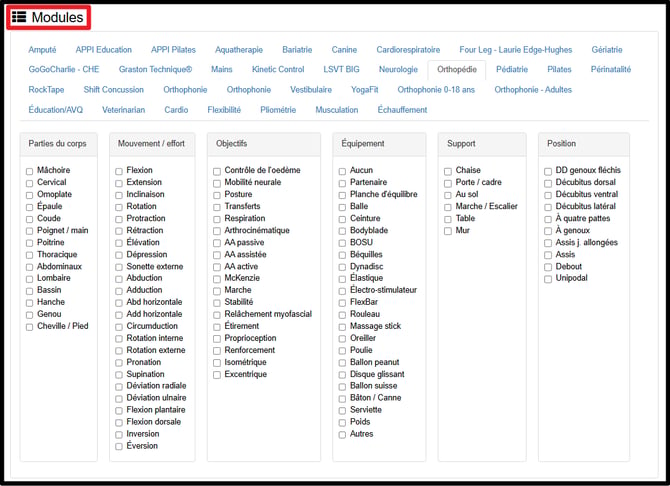Go to the Éducation/AVQ tab
The height and width of the screenshot is (486, 670).
[x=56, y=110]
